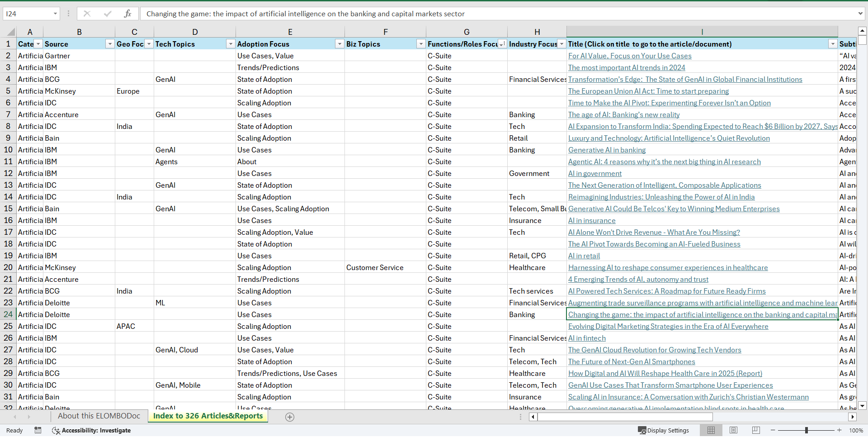Click the macro recording status bar icon
The height and width of the screenshot is (437, 868).
[38, 430]
